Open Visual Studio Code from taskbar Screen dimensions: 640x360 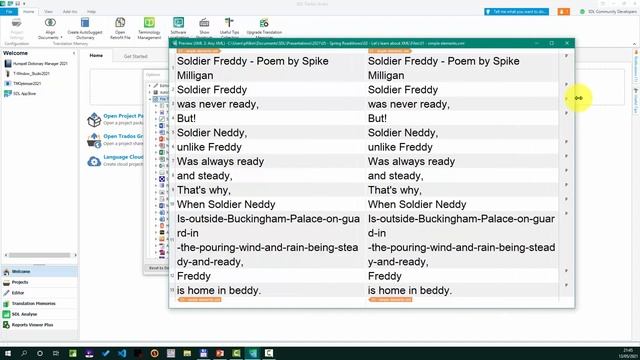tap(122, 353)
